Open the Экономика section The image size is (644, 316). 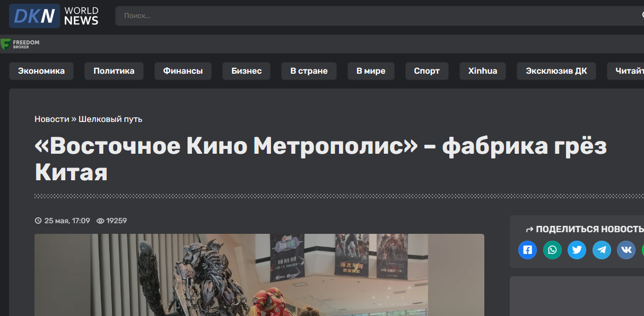[x=41, y=71]
